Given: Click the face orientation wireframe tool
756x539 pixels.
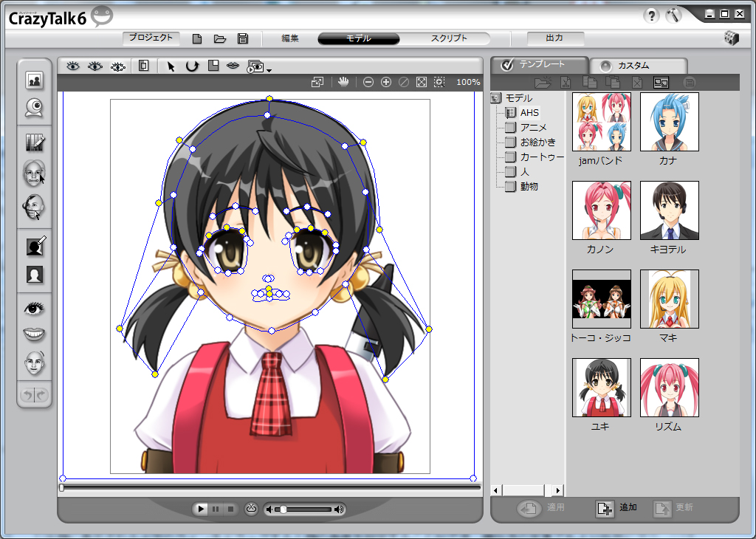Looking at the screenshot, I should click(34, 207).
